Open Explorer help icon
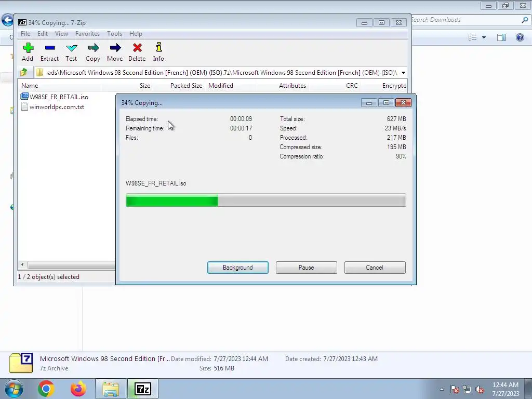The image size is (532, 399). point(520,37)
